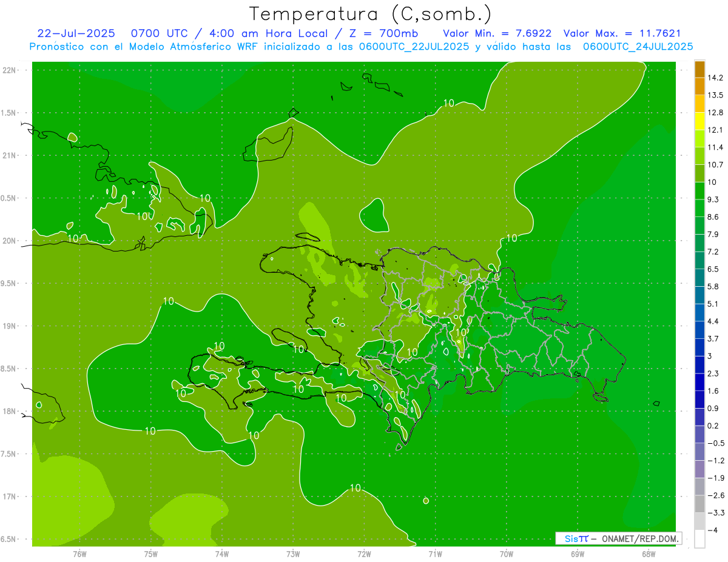
Task: Click the '14.2' legend value
Action: point(716,78)
